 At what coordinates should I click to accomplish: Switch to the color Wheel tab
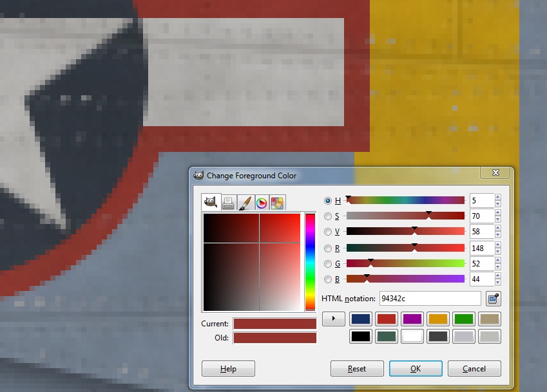click(x=262, y=203)
